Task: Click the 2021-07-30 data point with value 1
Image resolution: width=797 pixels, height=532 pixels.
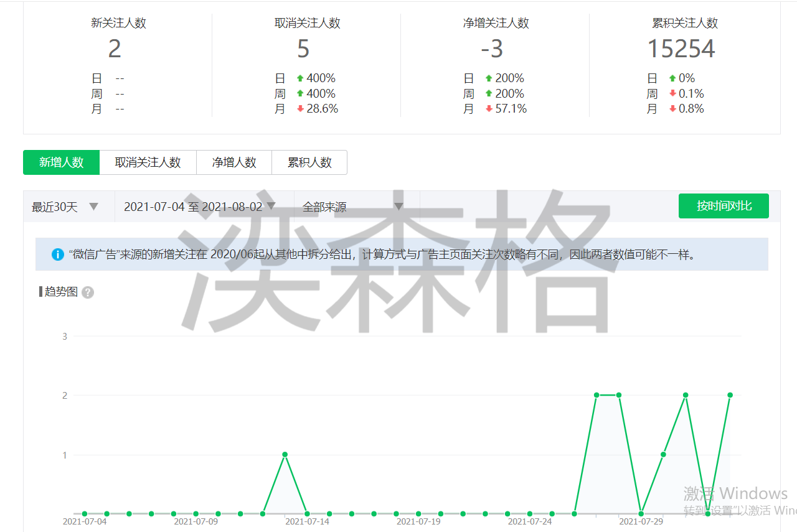Action: 663,455
